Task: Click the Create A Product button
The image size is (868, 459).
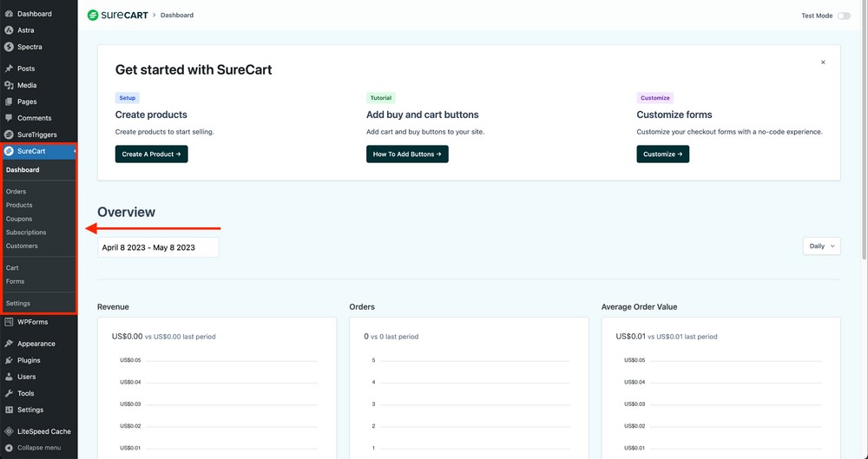Action: (x=152, y=154)
